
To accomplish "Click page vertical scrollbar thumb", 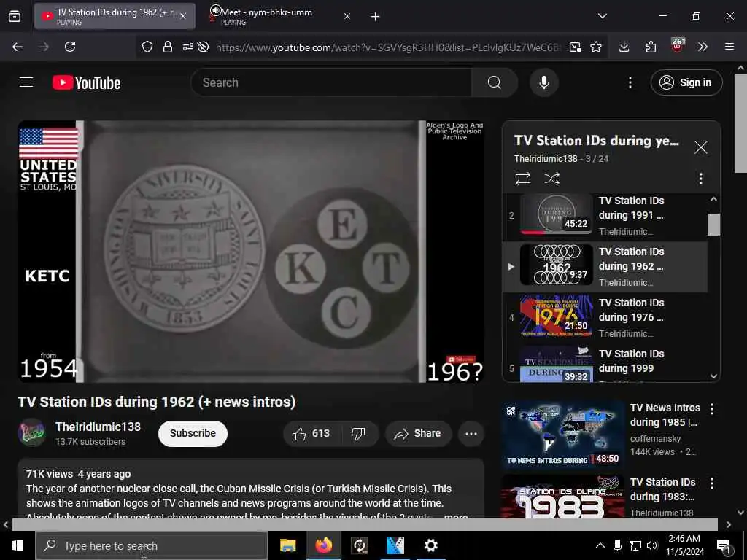I will click(x=740, y=124).
